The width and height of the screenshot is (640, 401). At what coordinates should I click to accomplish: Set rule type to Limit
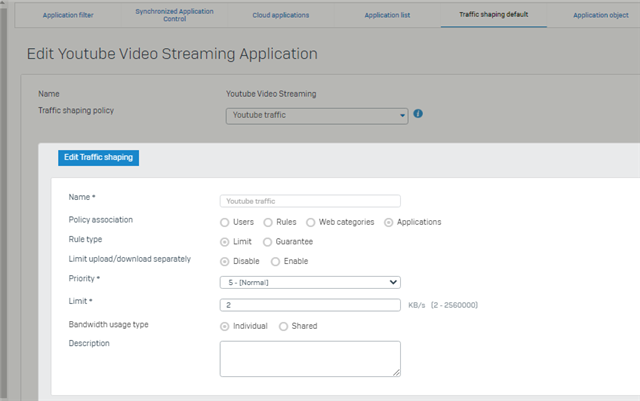coord(224,242)
